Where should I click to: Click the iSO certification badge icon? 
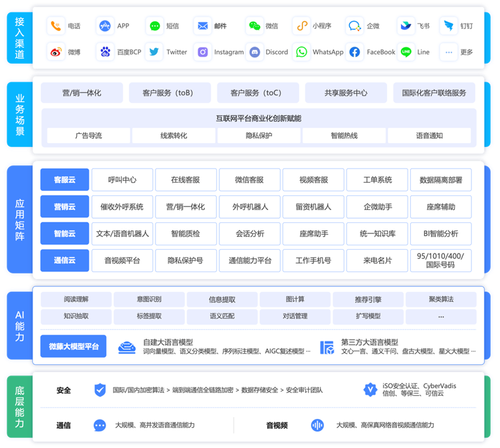point(371,390)
